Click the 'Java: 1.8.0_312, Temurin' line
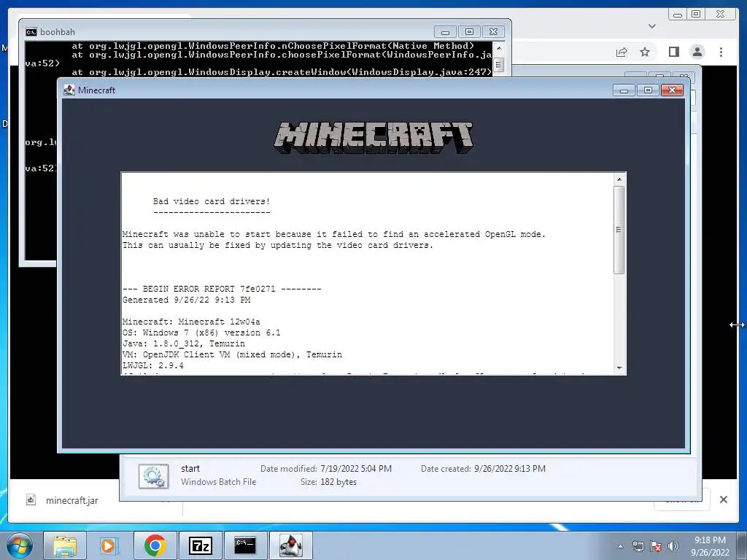747x560 pixels. click(x=183, y=344)
